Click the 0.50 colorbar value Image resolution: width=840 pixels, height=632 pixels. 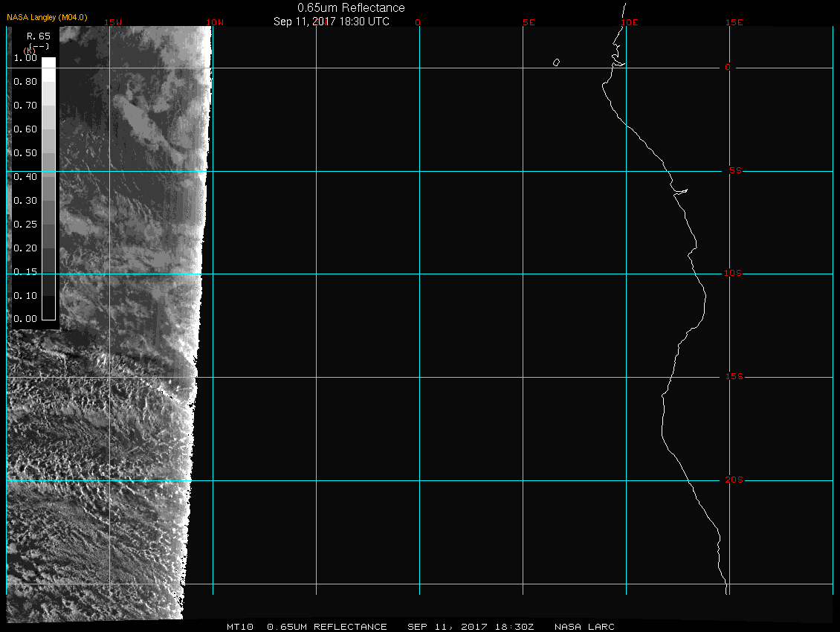25,152
